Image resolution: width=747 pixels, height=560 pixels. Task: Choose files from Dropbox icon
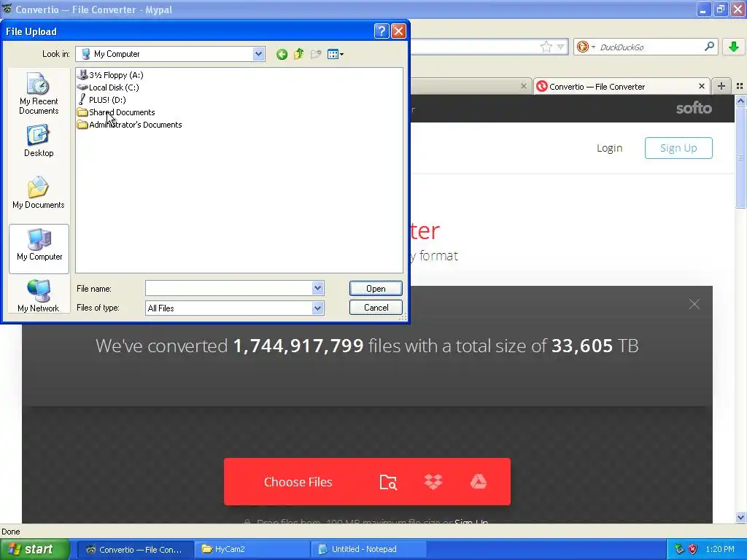(x=433, y=482)
